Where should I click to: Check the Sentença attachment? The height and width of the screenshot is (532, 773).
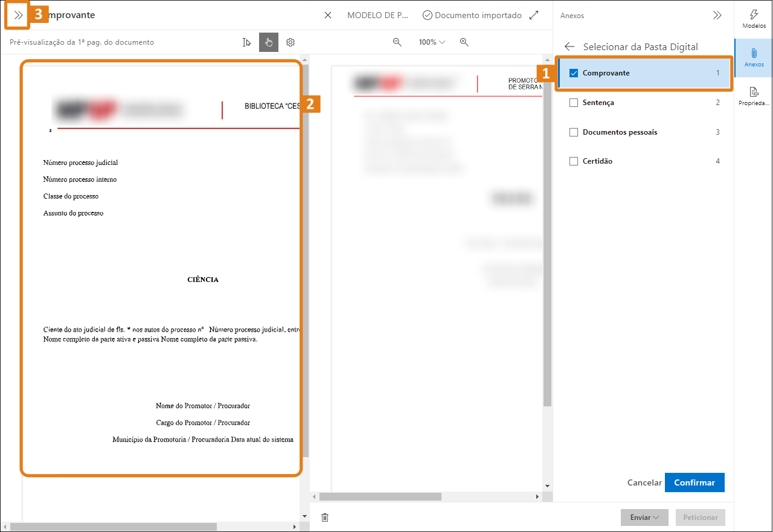click(x=573, y=102)
